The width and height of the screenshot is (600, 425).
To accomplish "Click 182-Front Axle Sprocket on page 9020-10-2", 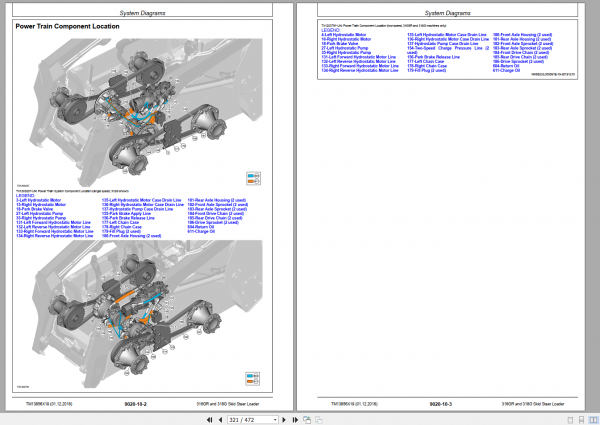I will pyautogui.click(x=218, y=205).
